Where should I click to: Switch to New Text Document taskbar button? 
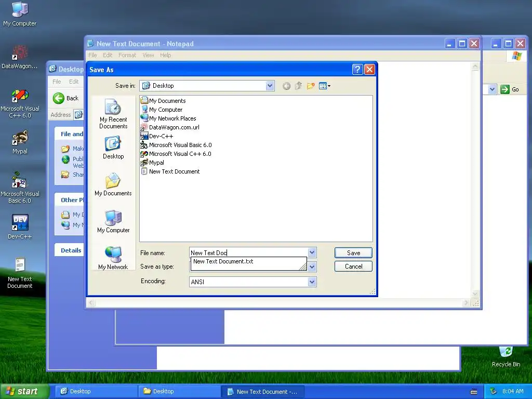[x=262, y=392]
